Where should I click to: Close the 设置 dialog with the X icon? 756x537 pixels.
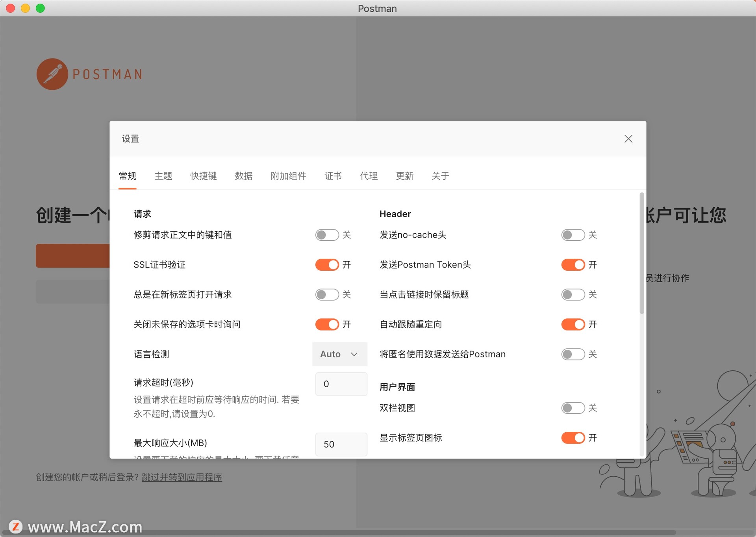coord(628,139)
